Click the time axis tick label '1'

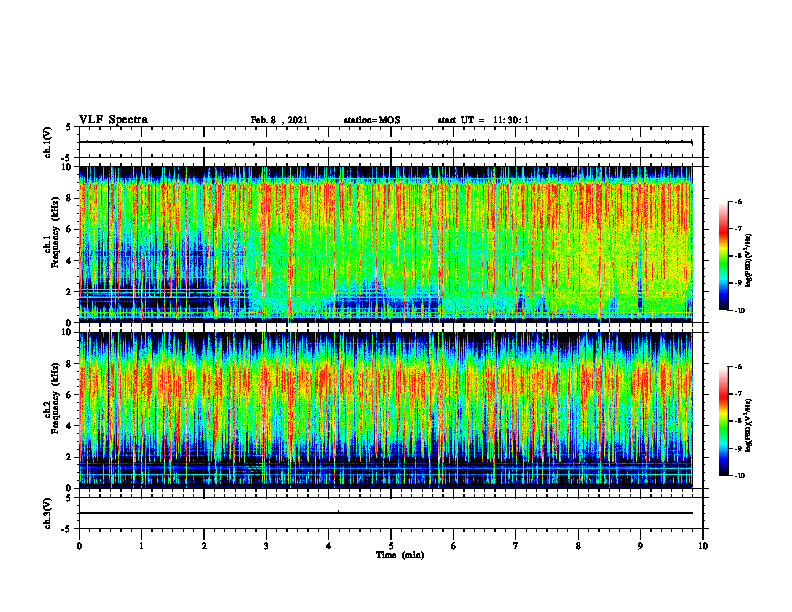(x=141, y=546)
